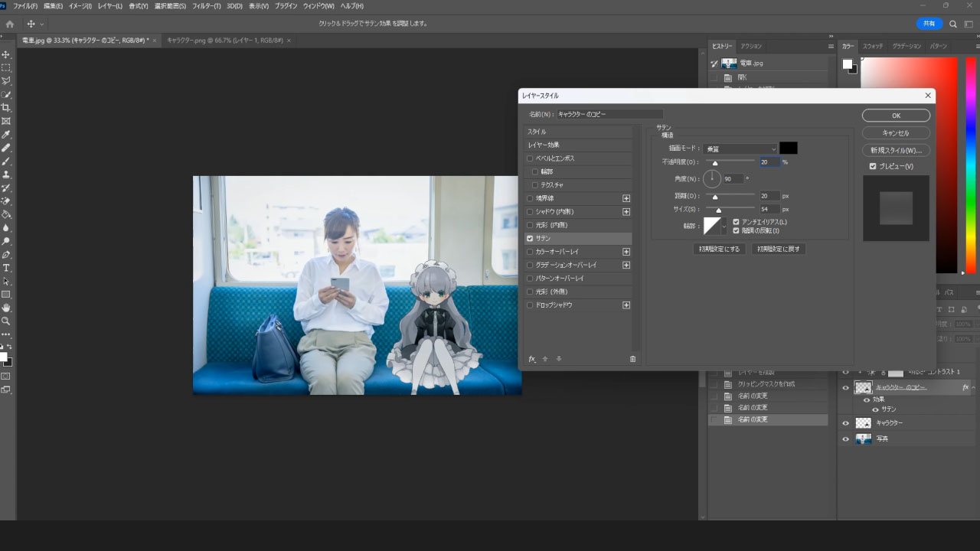This screenshot has height=551, width=980.
Task: Click the 距離(D) value input field
Action: (769, 196)
